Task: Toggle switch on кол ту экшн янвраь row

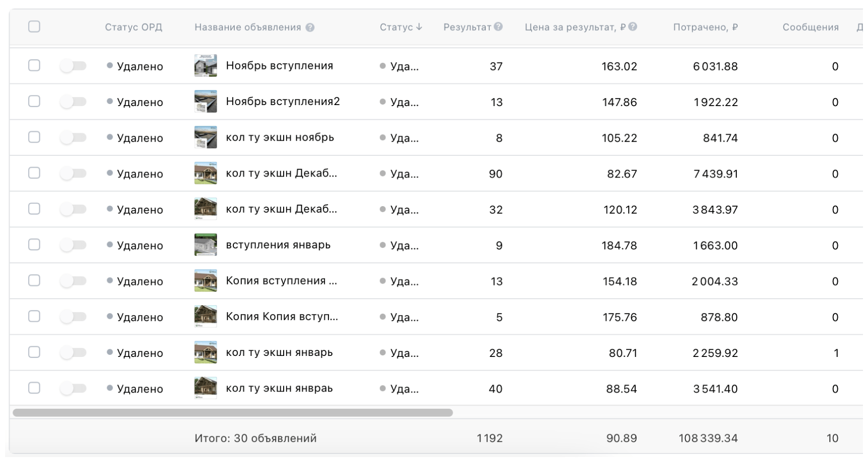Action: [x=73, y=389]
